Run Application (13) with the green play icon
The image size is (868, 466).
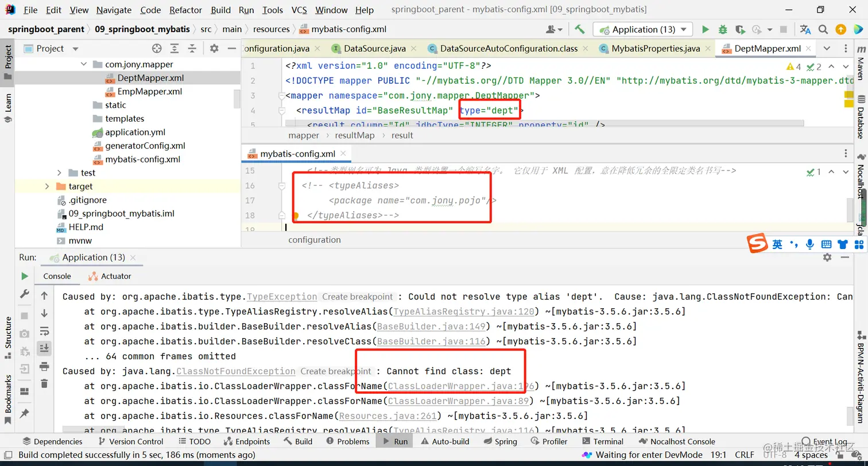click(706, 29)
